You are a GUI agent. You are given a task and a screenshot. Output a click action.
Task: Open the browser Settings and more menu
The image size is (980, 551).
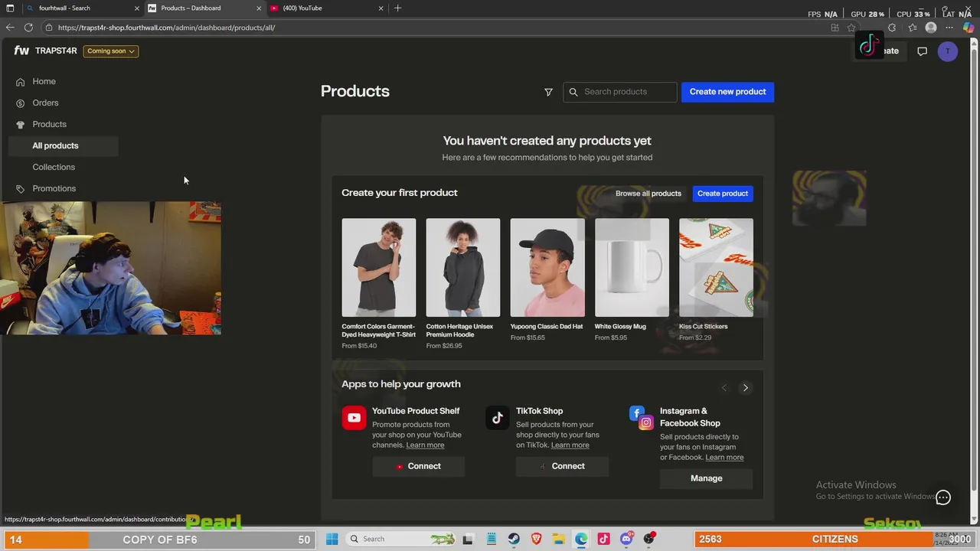click(949, 28)
